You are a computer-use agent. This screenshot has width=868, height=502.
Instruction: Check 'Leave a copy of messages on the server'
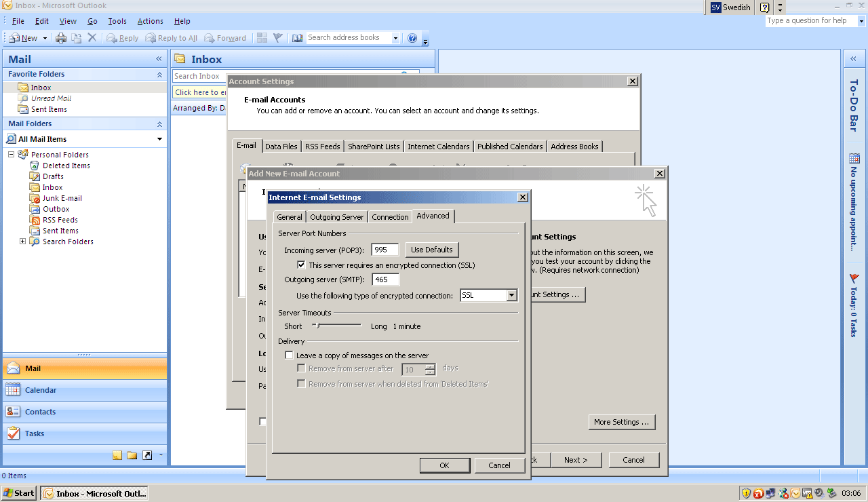coord(290,355)
